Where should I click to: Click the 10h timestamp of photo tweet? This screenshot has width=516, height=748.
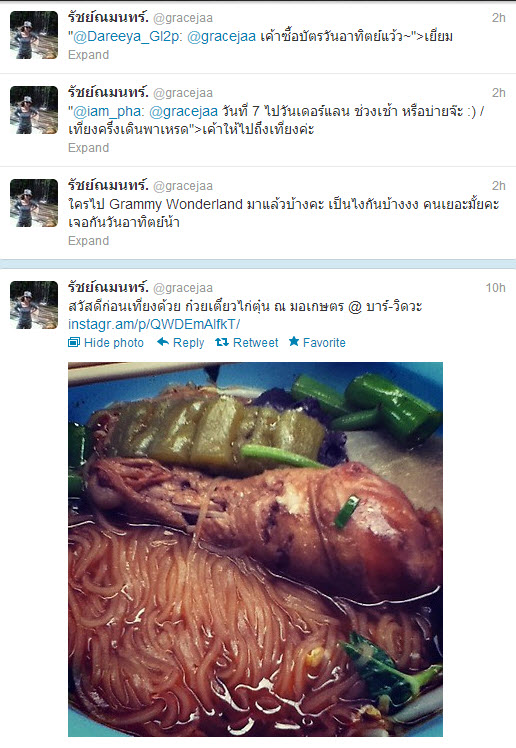pos(495,288)
